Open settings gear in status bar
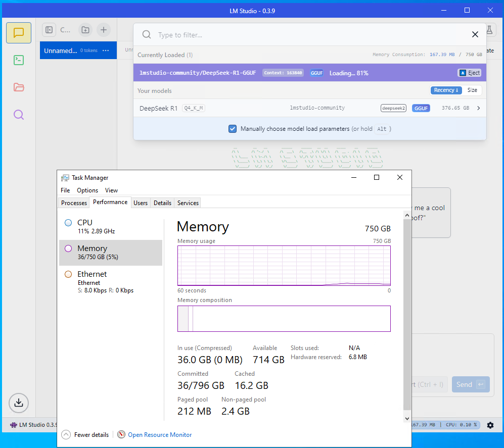This screenshot has width=504, height=448. (490, 425)
